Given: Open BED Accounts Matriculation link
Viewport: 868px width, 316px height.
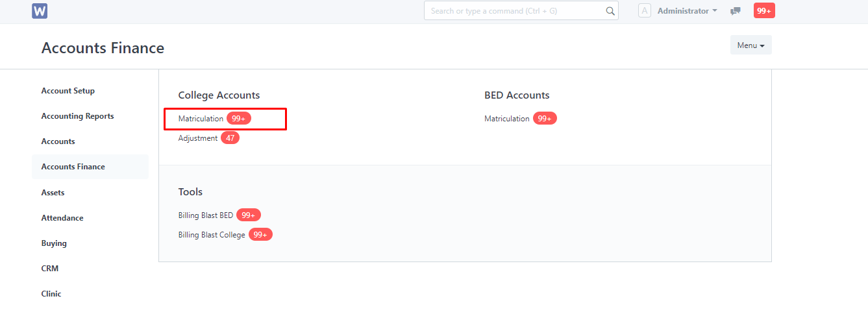Looking at the screenshot, I should (507, 119).
